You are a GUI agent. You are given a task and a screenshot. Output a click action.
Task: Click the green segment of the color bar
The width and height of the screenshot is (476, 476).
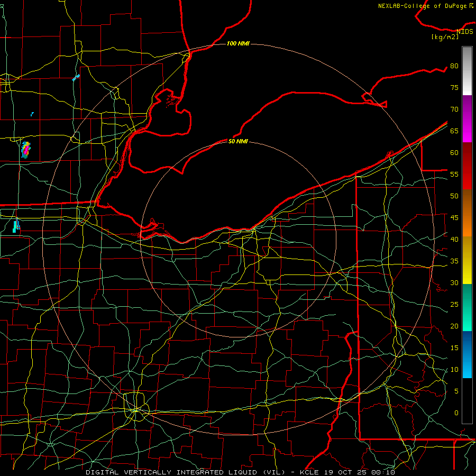click(x=467, y=307)
